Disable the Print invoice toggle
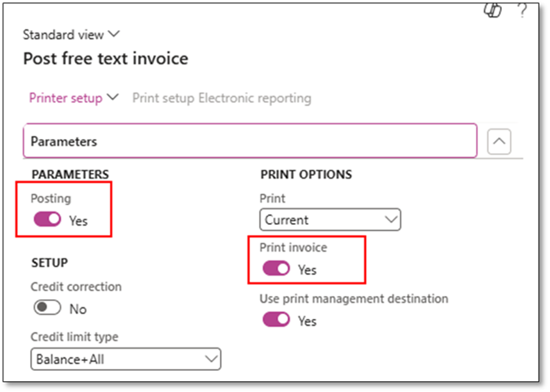Viewport: 550px width, 392px height. click(x=276, y=269)
